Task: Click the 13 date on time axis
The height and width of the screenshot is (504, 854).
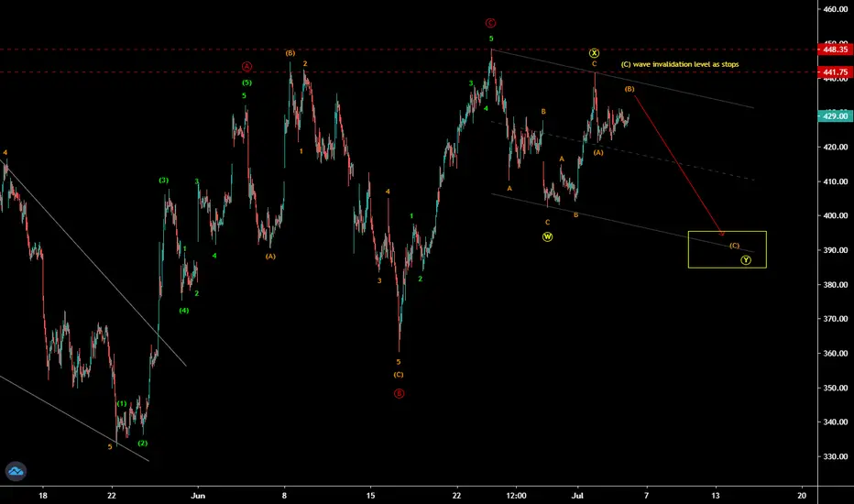Action: coord(716,496)
